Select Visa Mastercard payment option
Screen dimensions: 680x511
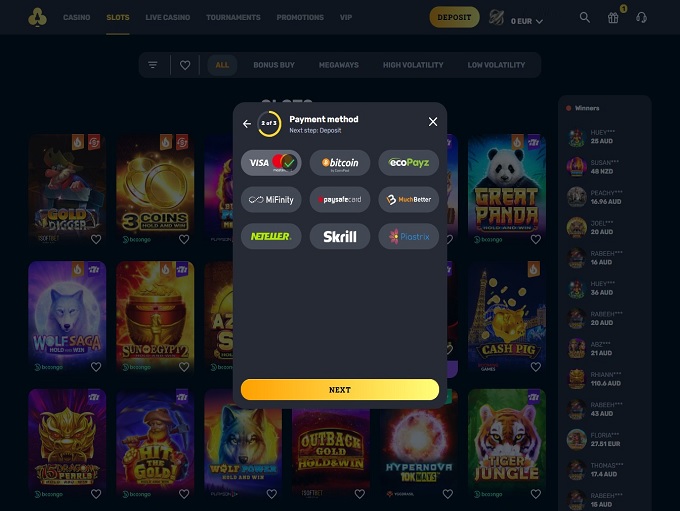click(271, 163)
